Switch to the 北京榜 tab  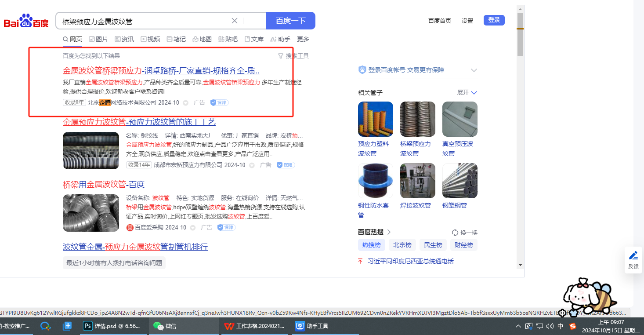(402, 245)
